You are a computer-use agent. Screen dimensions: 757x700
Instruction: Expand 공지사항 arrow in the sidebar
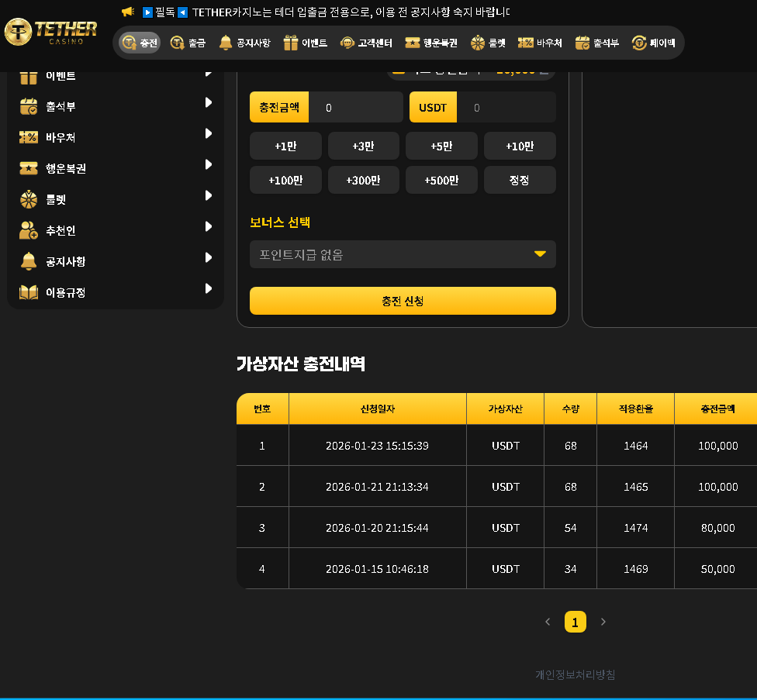click(208, 257)
